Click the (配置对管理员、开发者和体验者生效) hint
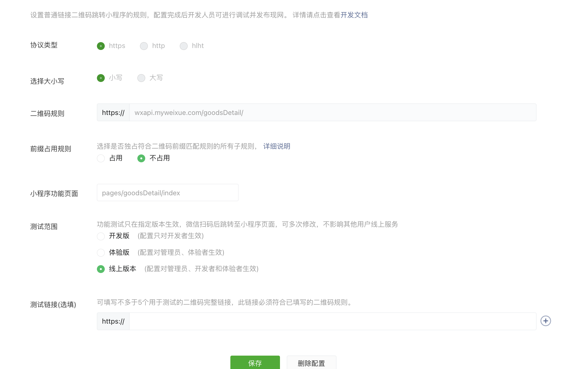 coord(201,269)
